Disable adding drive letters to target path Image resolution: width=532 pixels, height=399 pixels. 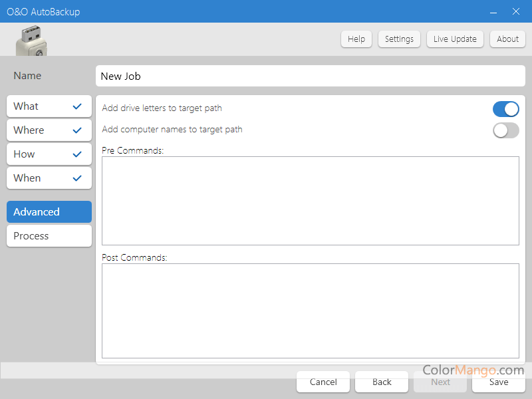tap(505, 109)
